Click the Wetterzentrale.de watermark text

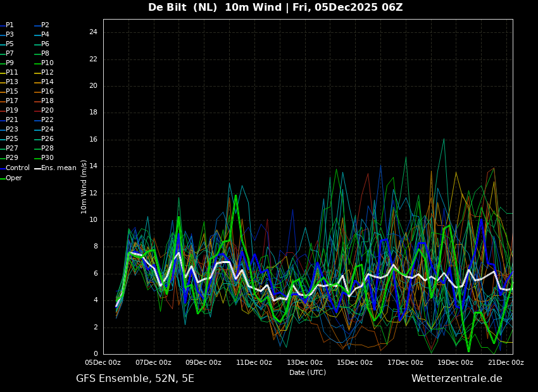point(457,379)
